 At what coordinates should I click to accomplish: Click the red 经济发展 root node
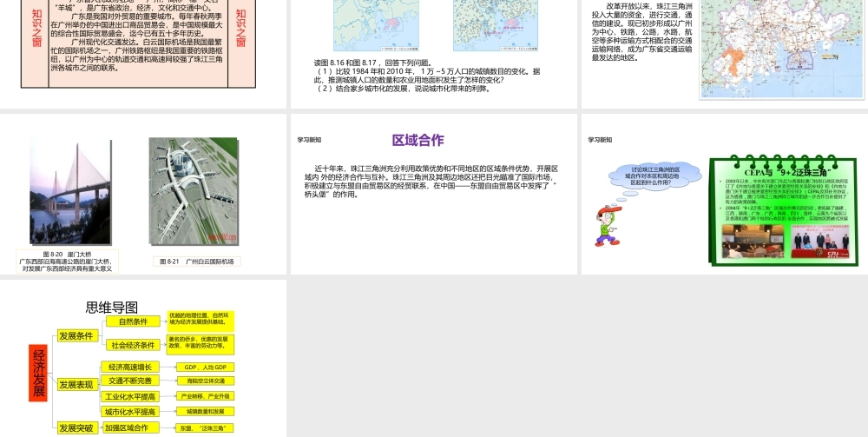click(38, 373)
